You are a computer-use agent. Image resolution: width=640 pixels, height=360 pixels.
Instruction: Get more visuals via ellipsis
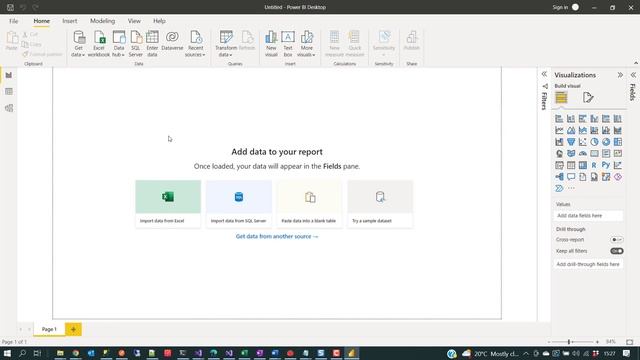pyautogui.click(x=571, y=188)
